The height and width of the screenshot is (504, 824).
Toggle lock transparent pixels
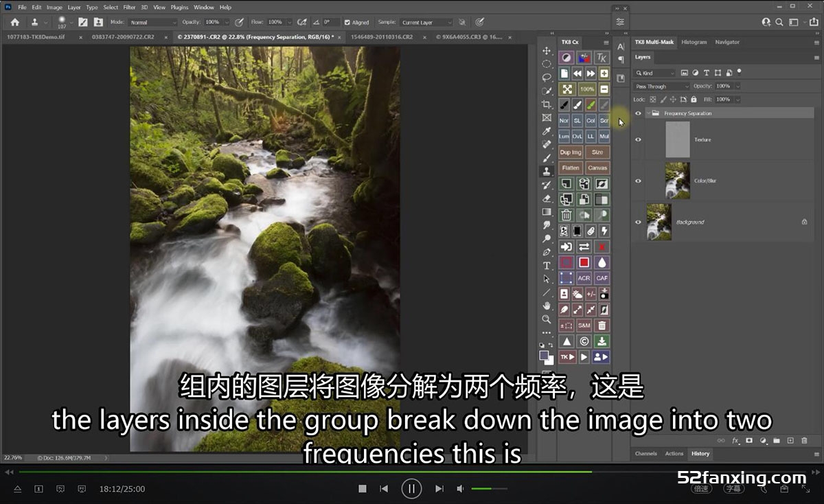[x=652, y=100]
